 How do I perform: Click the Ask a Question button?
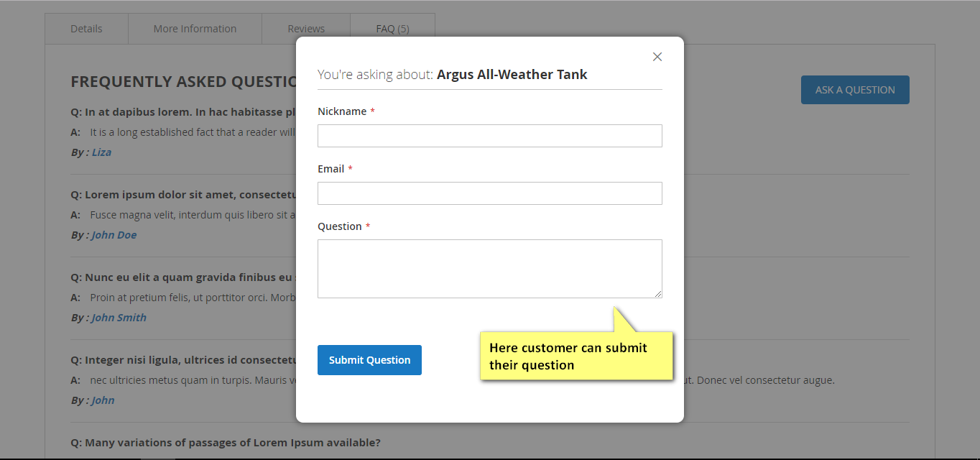[855, 90]
